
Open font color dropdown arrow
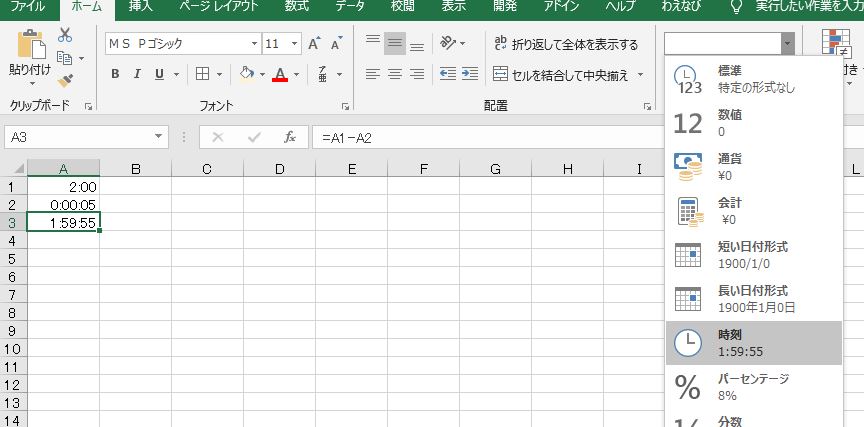tap(296, 74)
